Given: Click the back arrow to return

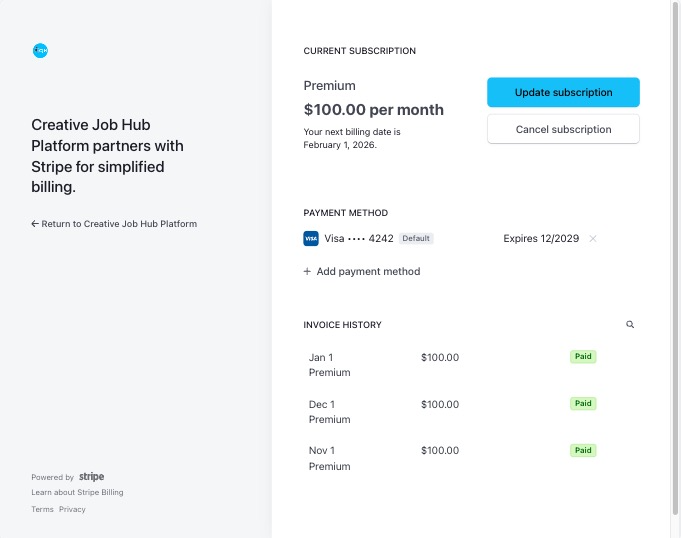Looking at the screenshot, I should tap(35, 224).
